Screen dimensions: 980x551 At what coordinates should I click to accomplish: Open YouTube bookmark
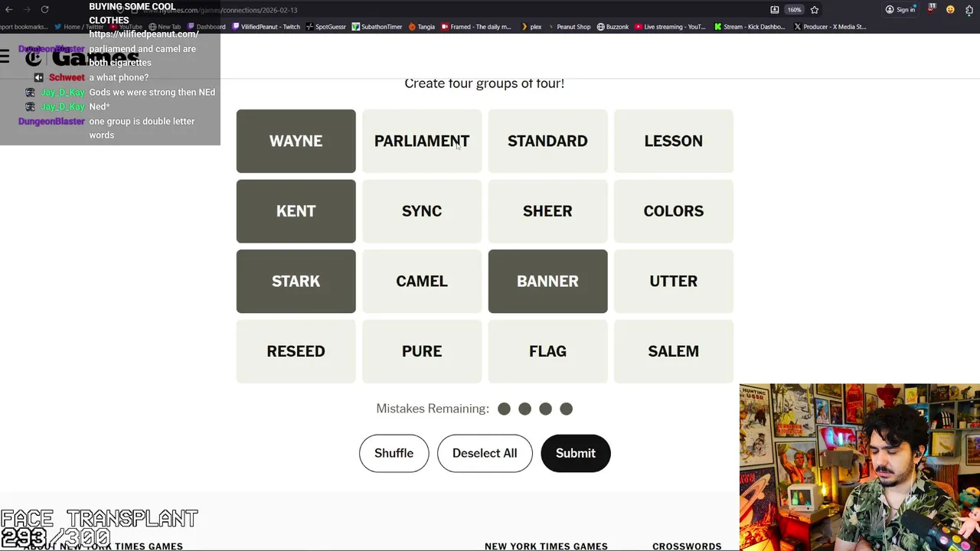tap(126, 27)
